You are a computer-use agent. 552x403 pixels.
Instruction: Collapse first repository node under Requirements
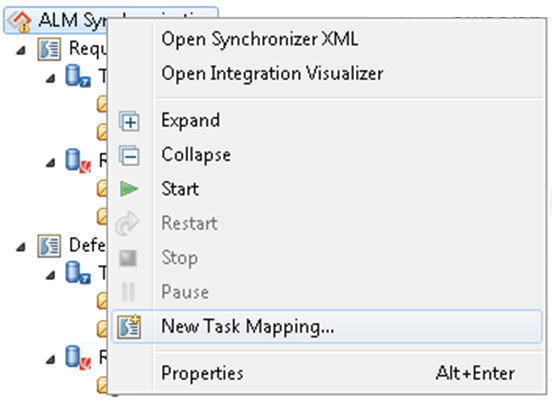coord(50,78)
